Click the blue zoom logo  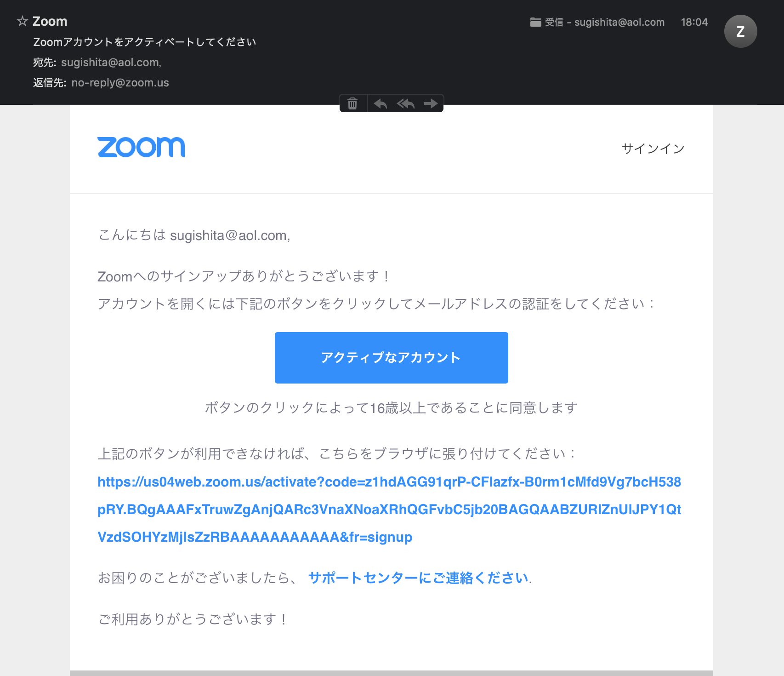coord(141,147)
